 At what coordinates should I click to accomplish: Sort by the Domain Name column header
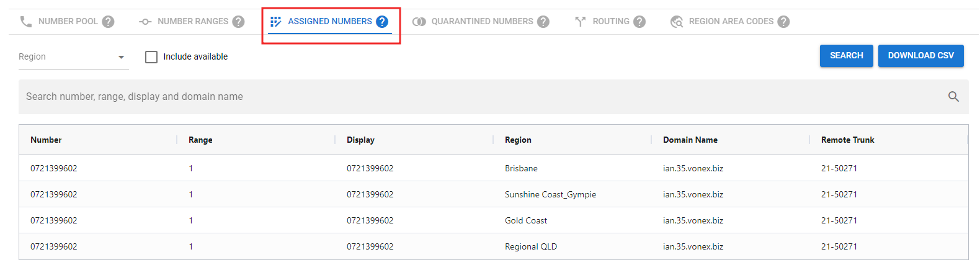tap(690, 140)
